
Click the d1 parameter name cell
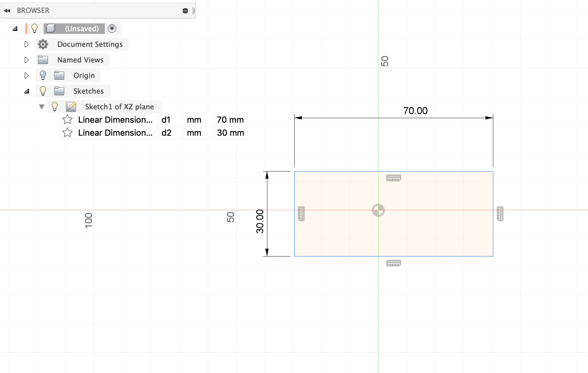coord(171,120)
